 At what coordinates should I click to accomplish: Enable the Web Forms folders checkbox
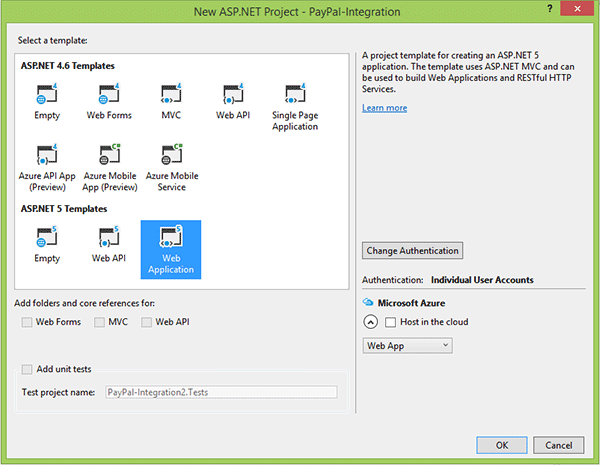27,322
